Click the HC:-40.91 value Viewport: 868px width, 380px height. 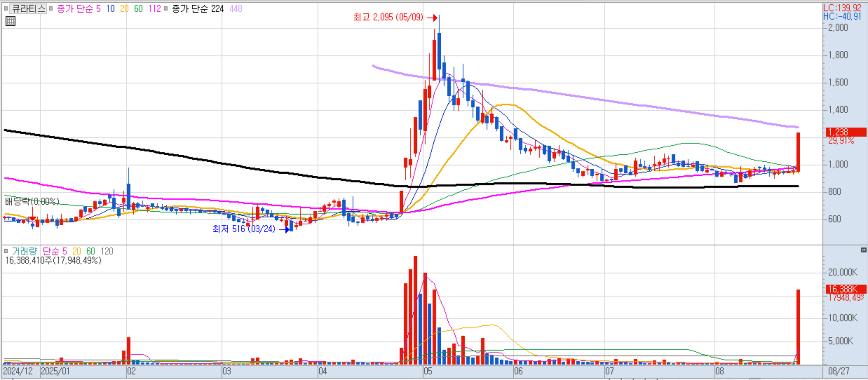(x=842, y=16)
